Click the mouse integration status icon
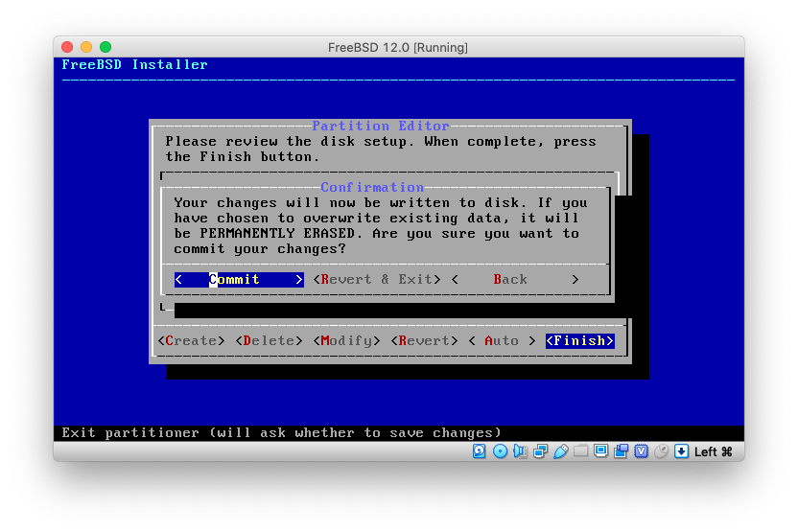This screenshot has height=532, width=798. pyautogui.click(x=661, y=451)
